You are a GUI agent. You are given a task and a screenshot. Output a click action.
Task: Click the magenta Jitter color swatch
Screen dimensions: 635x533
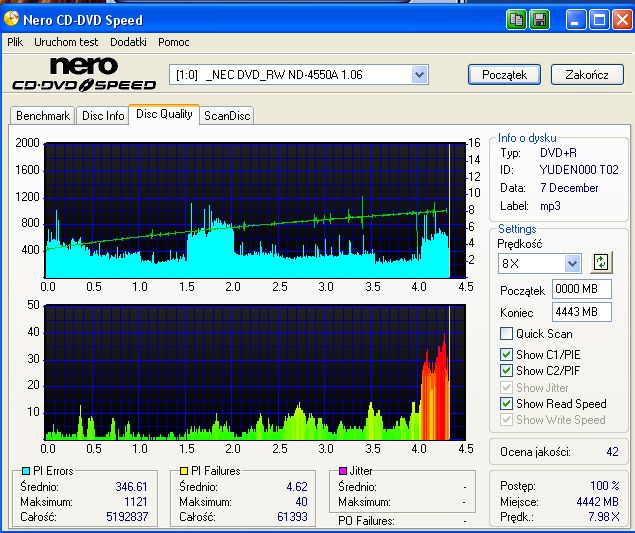(343, 471)
